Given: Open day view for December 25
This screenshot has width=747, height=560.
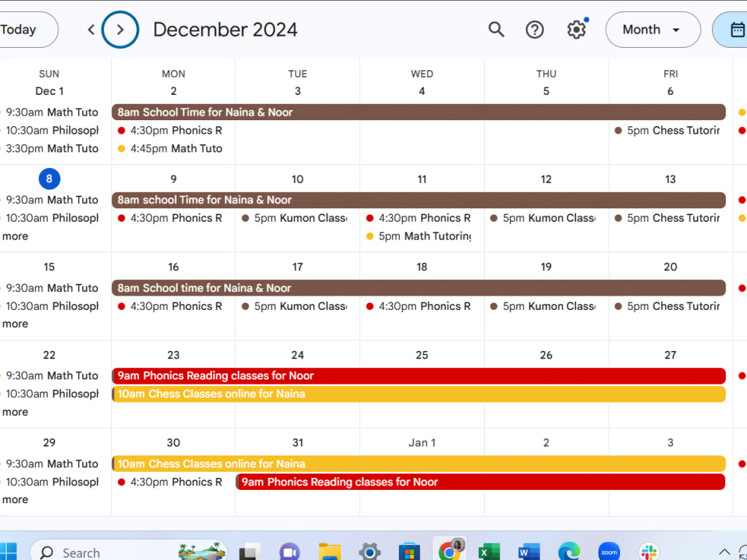Looking at the screenshot, I should click(x=421, y=355).
